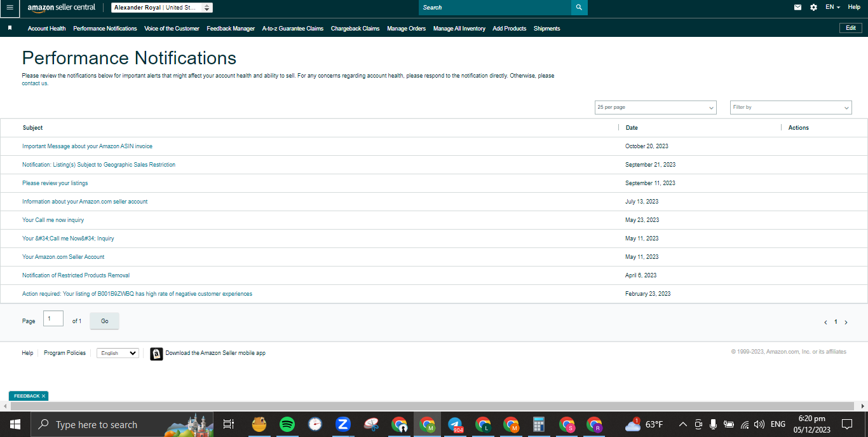Open Chargeback Claims
The image size is (868, 437).
pyautogui.click(x=355, y=29)
